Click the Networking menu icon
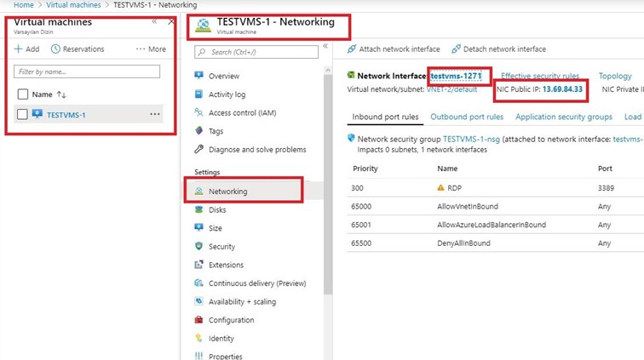 (x=198, y=191)
